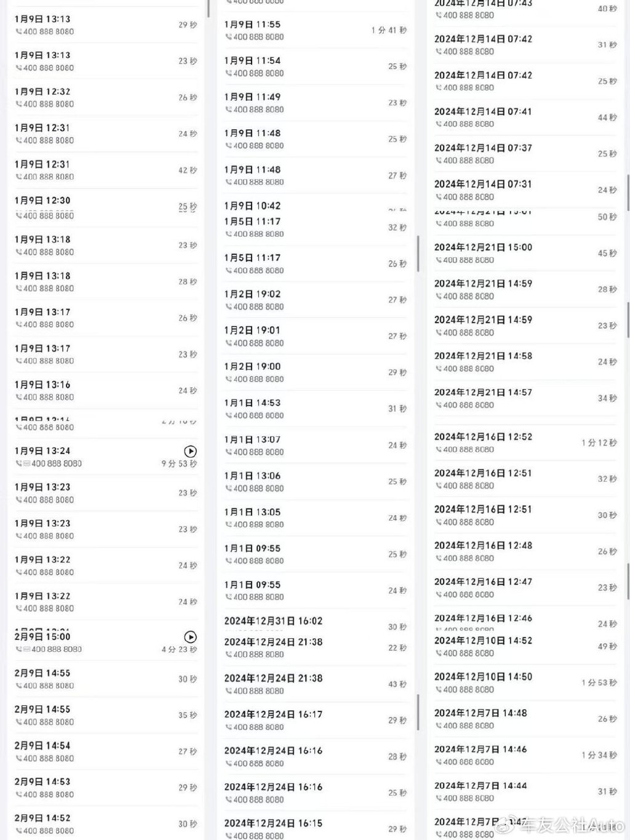Click phone icon under 2月9日 14:54 entry
Viewport: 630px width, 840px height.
(19, 759)
